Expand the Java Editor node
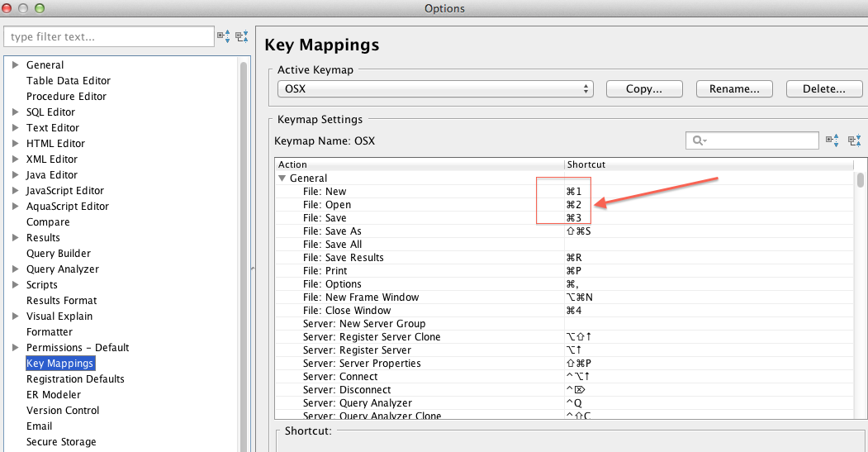 16,174
